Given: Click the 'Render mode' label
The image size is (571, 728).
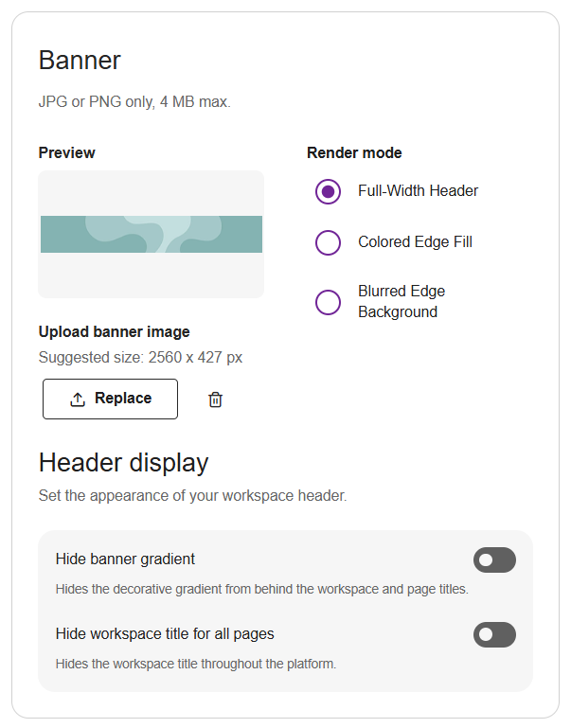Looking at the screenshot, I should tap(354, 152).
